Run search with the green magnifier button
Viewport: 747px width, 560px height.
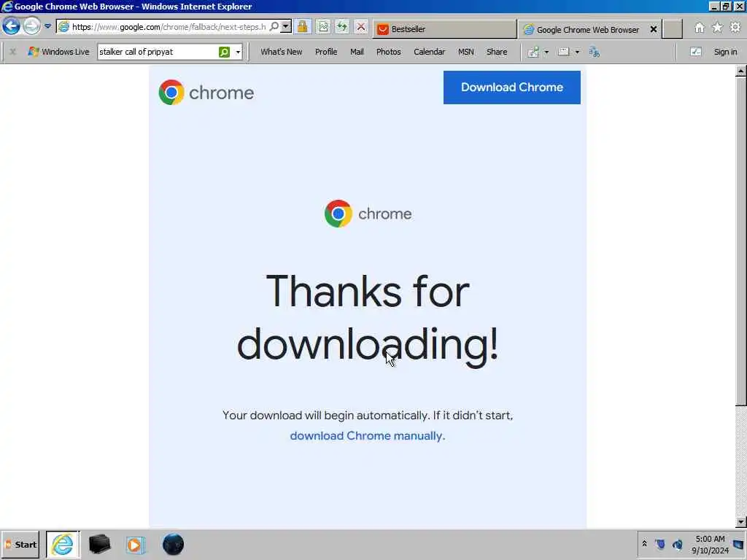click(224, 52)
